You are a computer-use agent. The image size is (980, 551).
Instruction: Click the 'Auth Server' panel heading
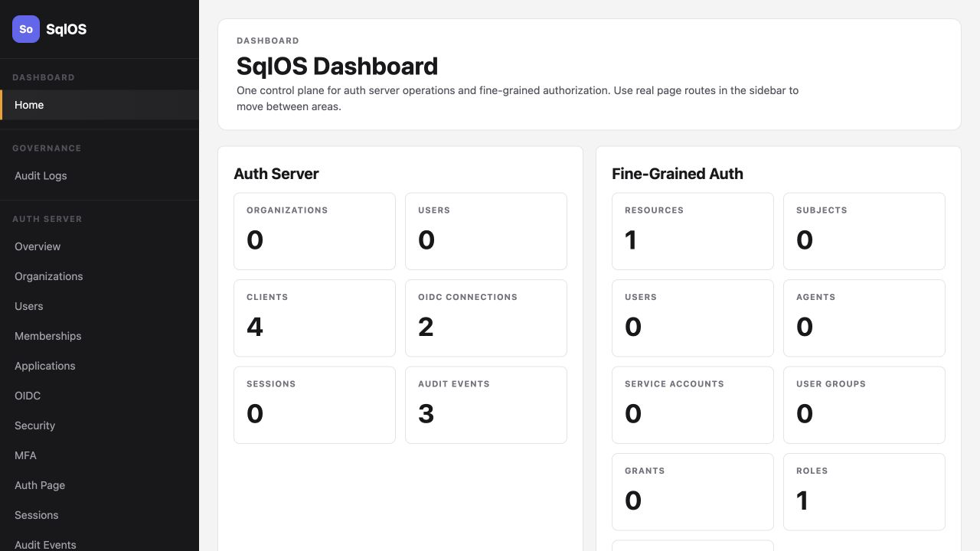click(x=276, y=174)
